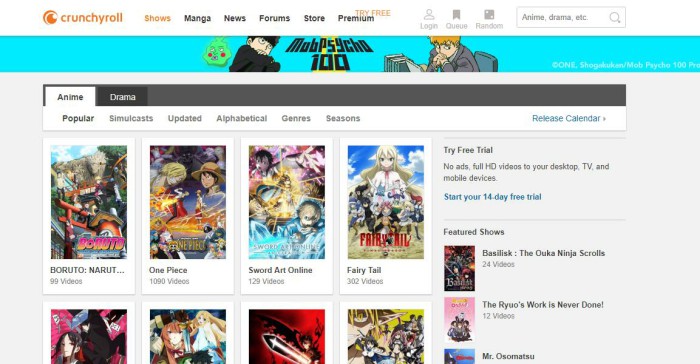Open the Release Calendar link
Image resolution: width=700 pixels, height=364 pixels.
click(x=569, y=118)
